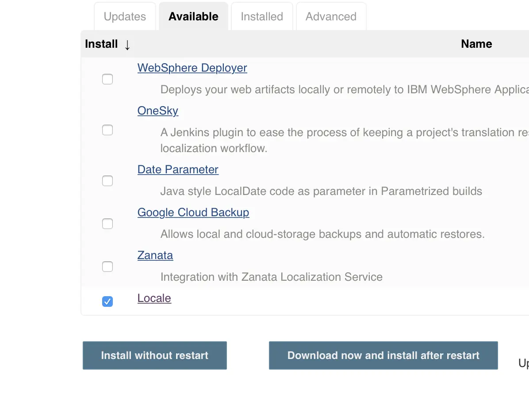Open the WebSphere Deployer plugin link

[192, 68]
